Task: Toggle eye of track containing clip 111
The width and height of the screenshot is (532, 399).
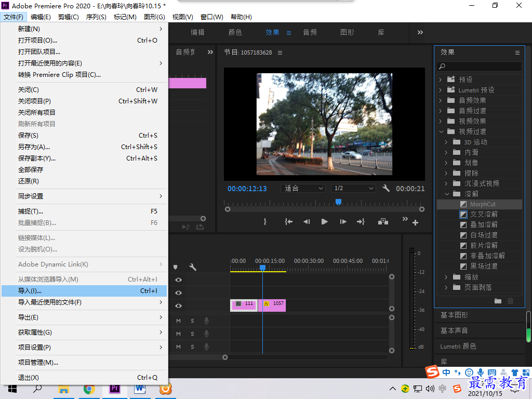Action: 179,305
